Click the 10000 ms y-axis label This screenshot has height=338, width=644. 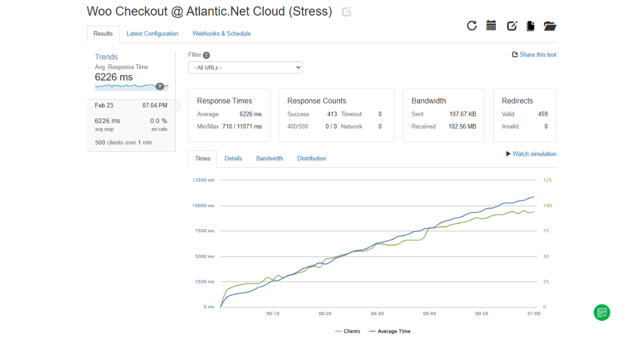pyautogui.click(x=203, y=205)
